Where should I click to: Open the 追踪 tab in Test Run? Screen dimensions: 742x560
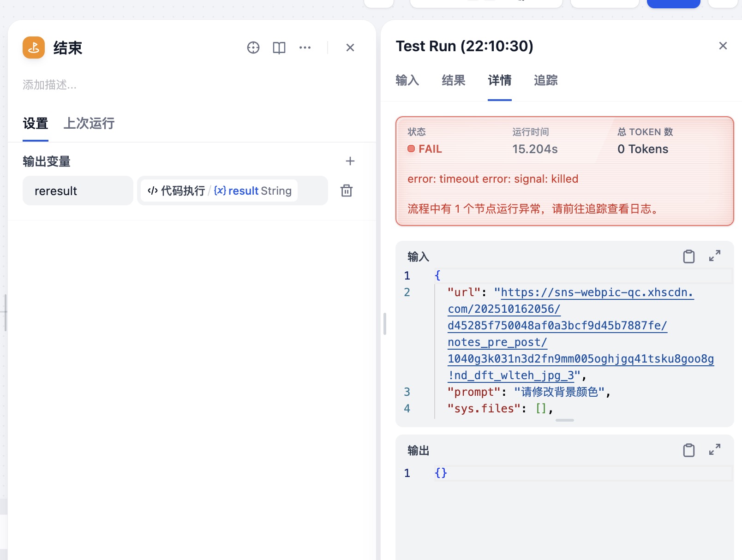(x=545, y=80)
